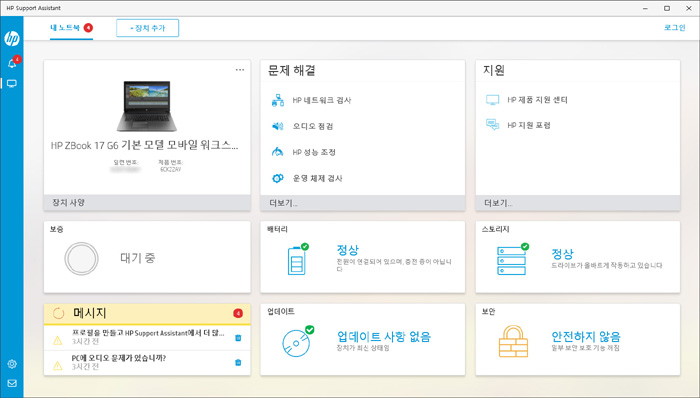Delete the profile message with trash icon
Screen dimensions: 700x398
238,338
